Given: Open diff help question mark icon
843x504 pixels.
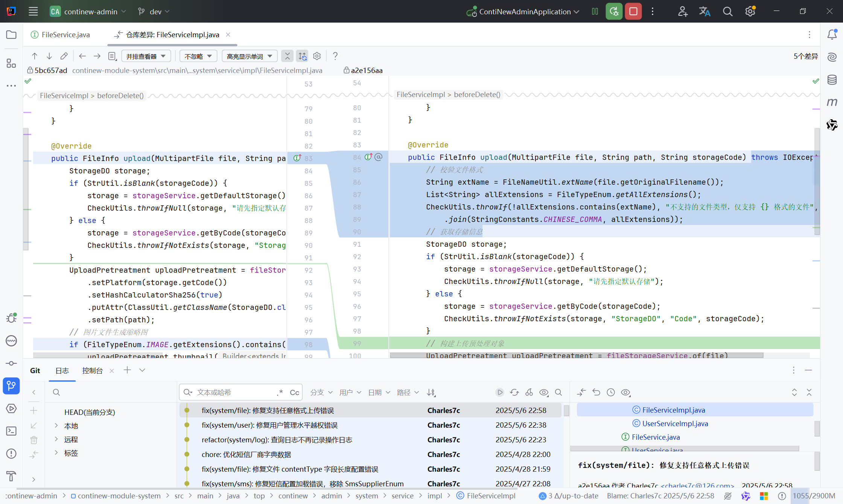Looking at the screenshot, I should [x=335, y=56].
